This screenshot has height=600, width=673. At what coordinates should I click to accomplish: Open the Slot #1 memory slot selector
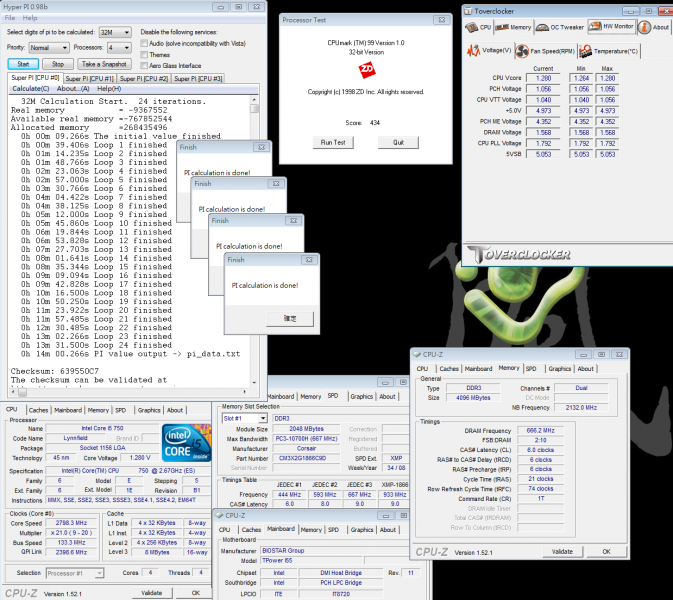pyautogui.click(x=245, y=418)
